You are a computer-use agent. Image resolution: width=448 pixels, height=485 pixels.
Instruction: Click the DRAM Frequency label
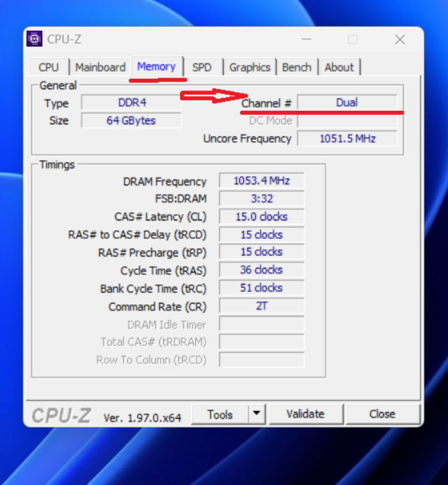164,181
